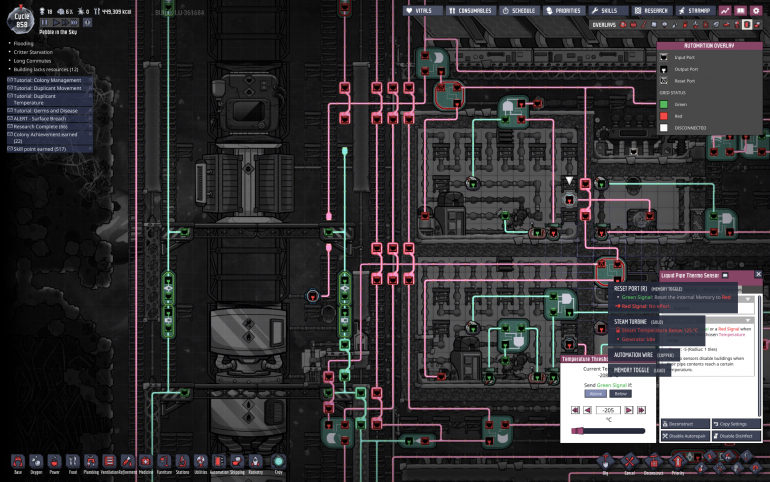
Task: Open the Food build category
Action: [x=73, y=462]
